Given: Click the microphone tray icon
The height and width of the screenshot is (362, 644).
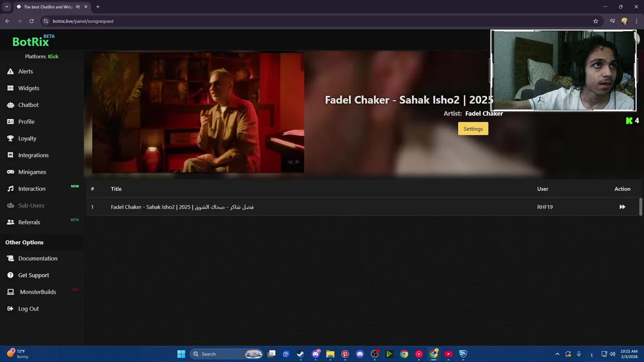Looking at the screenshot, I should (x=579, y=354).
